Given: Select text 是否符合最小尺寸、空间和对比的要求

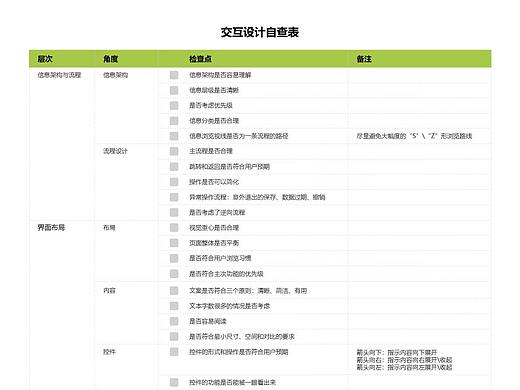Looking at the screenshot, I should click(x=242, y=337).
